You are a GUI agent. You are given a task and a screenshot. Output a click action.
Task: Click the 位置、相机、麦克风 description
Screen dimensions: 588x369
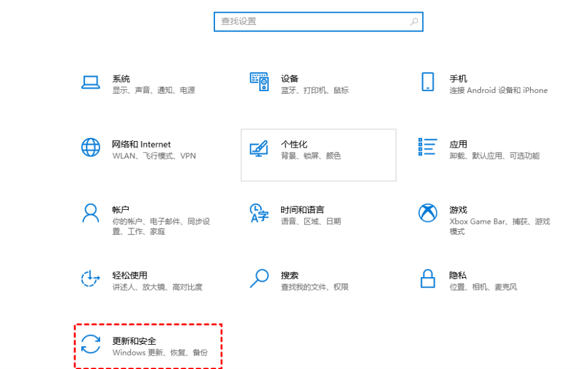[484, 287]
